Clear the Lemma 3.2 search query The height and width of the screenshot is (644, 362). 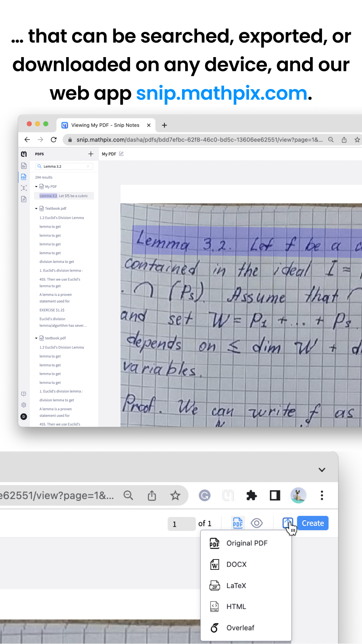point(88,167)
